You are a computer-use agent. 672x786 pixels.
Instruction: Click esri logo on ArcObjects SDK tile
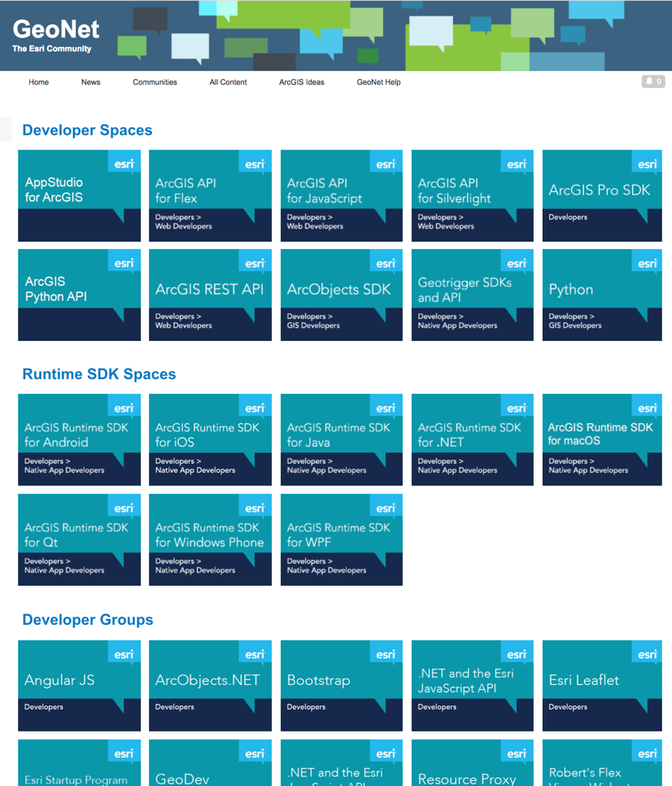pos(386,263)
